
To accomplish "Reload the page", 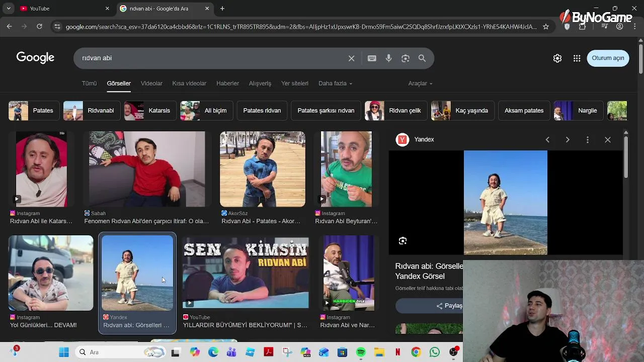I will pos(39,27).
